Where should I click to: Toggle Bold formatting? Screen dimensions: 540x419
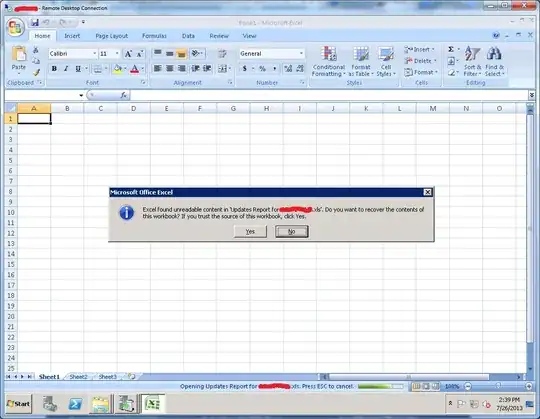(54, 69)
